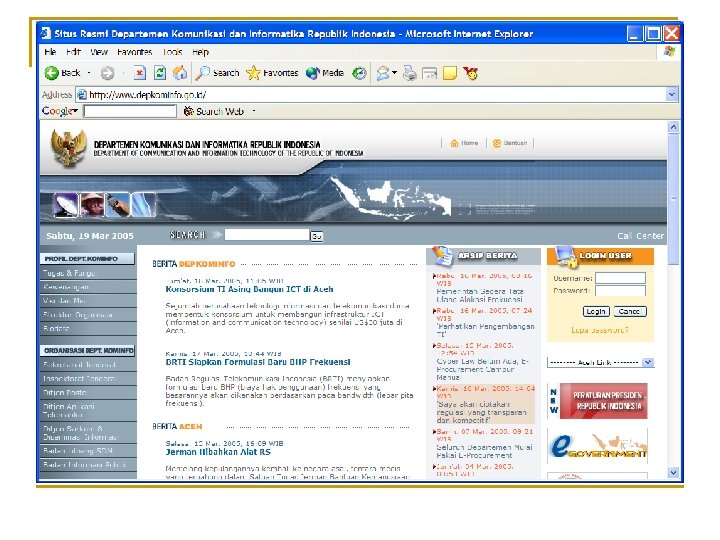Expand the address bar URL dropdown
The height and width of the screenshot is (540, 720).
point(672,95)
